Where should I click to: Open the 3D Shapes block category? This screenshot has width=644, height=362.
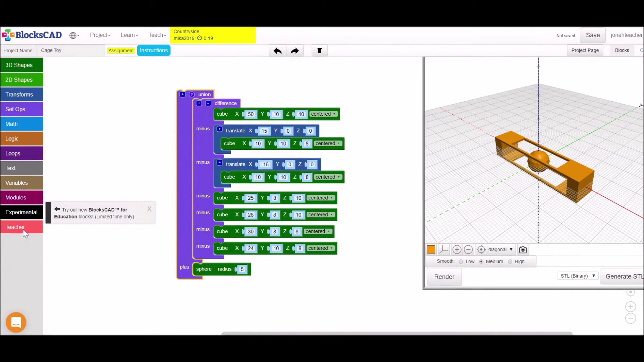(x=22, y=65)
